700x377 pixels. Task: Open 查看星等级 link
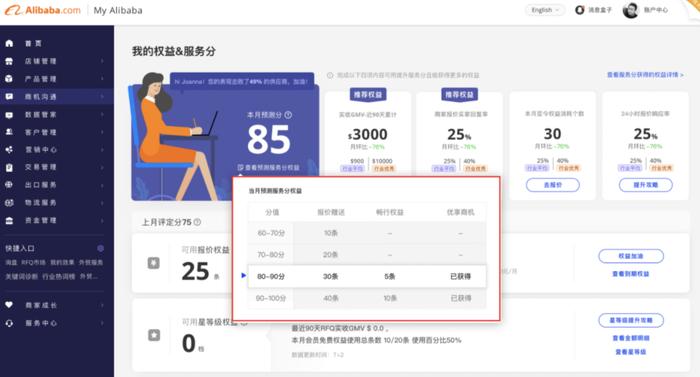pos(631,352)
